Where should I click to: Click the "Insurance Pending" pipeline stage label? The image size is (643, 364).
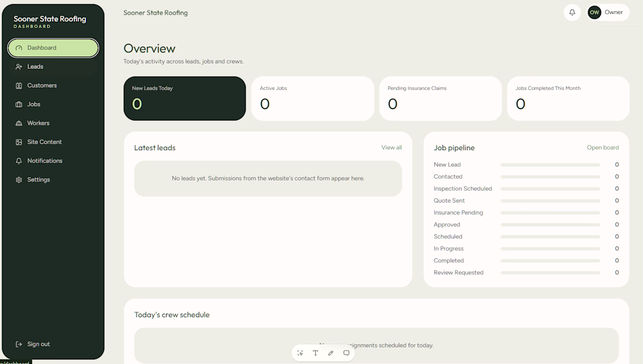pos(458,213)
